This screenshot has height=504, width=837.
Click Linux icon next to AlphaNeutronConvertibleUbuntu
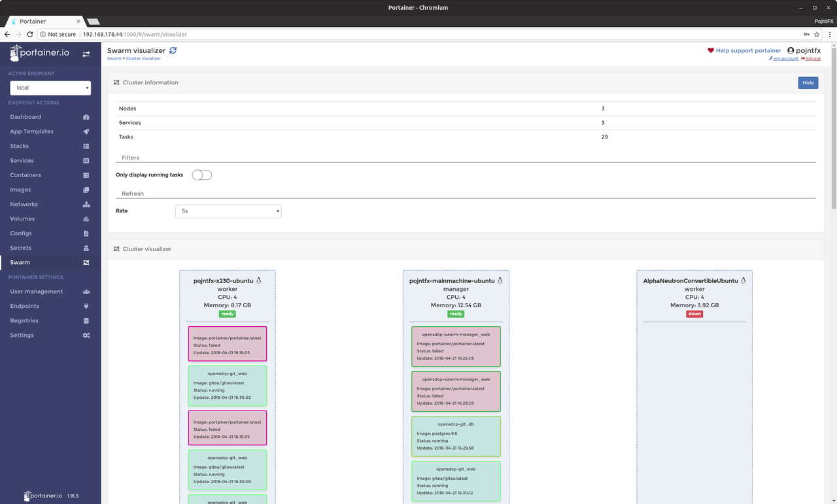tap(743, 280)
